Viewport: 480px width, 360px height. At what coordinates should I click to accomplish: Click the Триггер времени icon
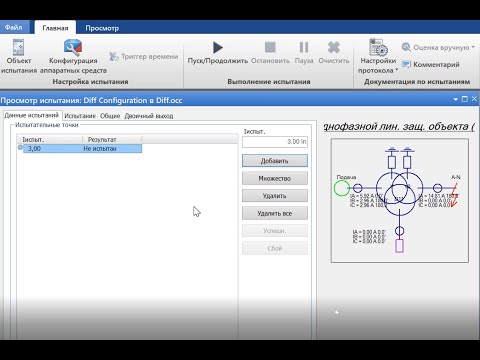coord(113,56)
